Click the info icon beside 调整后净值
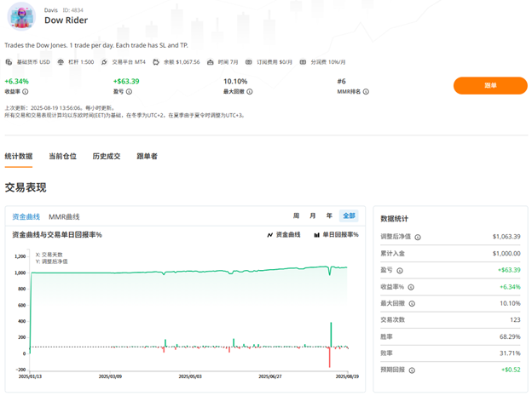532x396 pixels. [417, 237]
